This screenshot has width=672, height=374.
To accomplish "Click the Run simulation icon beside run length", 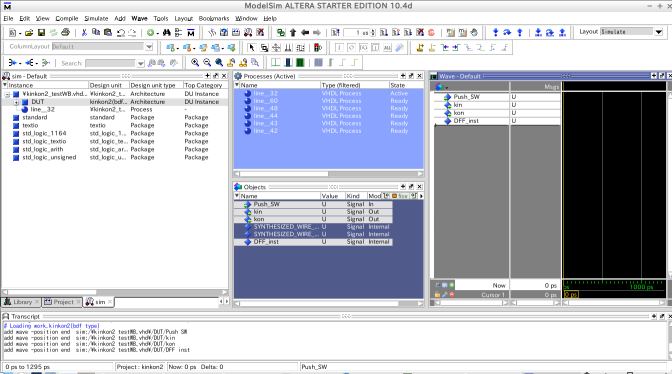I will tap(384, 33).
